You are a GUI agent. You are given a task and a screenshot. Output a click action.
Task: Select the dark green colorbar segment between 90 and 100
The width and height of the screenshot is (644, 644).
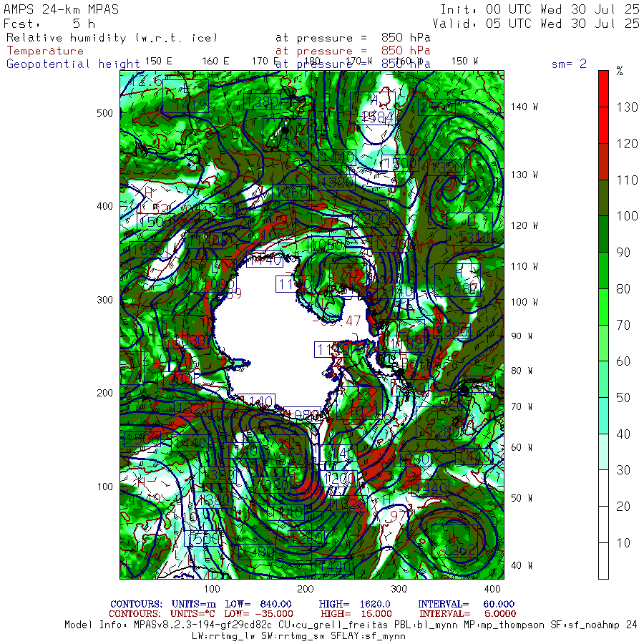[x=603, y=234]
